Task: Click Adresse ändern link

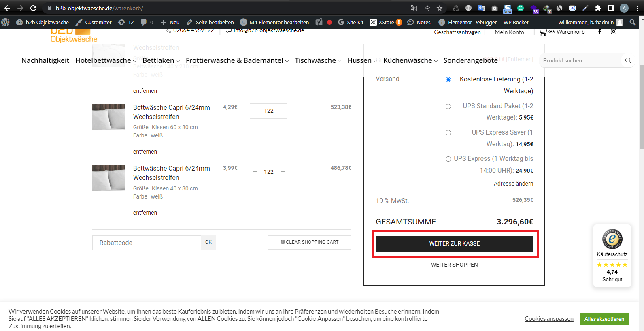Action: [x=513, y=184]
